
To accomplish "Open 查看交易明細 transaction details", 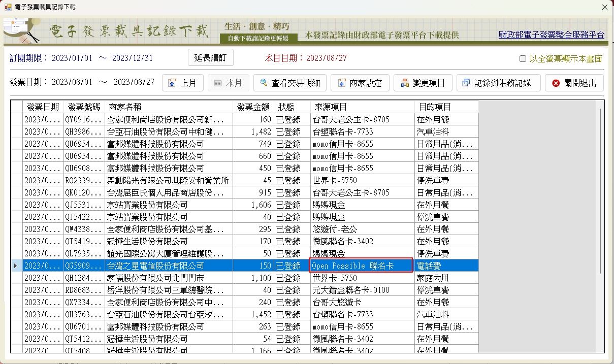I will click(x=289, y=83).
